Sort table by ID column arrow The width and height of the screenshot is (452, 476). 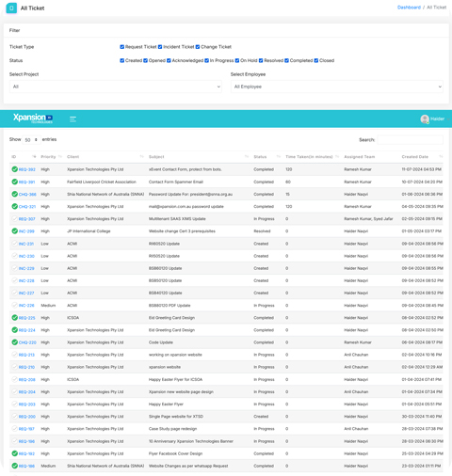34,157
